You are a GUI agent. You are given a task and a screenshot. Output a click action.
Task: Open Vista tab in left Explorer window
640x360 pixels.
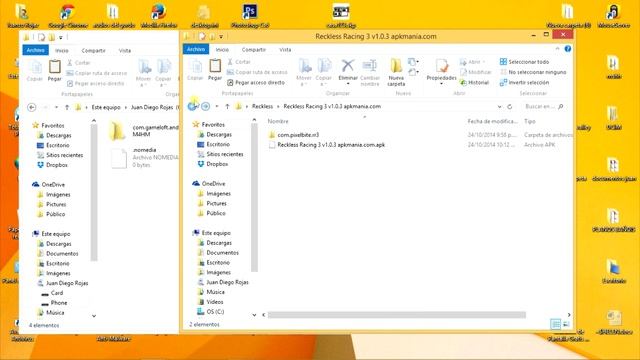124,51
